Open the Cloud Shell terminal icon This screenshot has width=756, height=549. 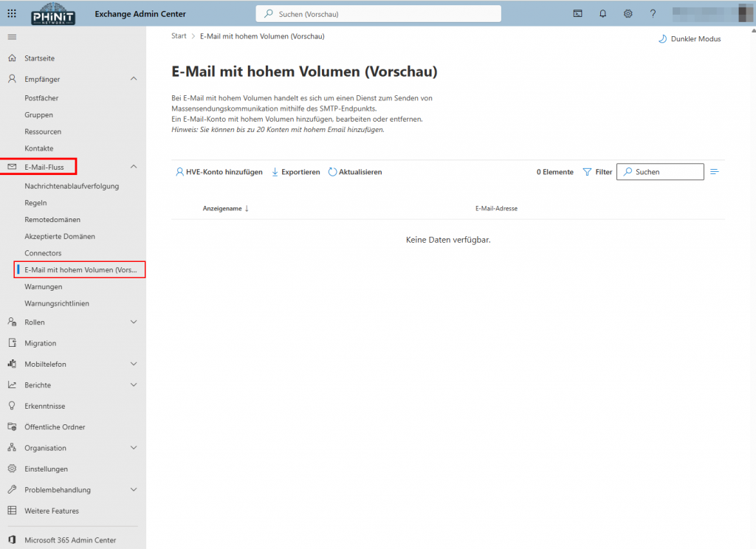pos(577,13)
